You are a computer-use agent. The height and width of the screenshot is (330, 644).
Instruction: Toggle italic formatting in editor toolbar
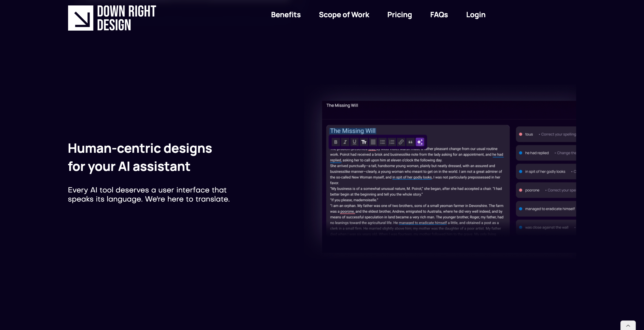tap(345, 142)
